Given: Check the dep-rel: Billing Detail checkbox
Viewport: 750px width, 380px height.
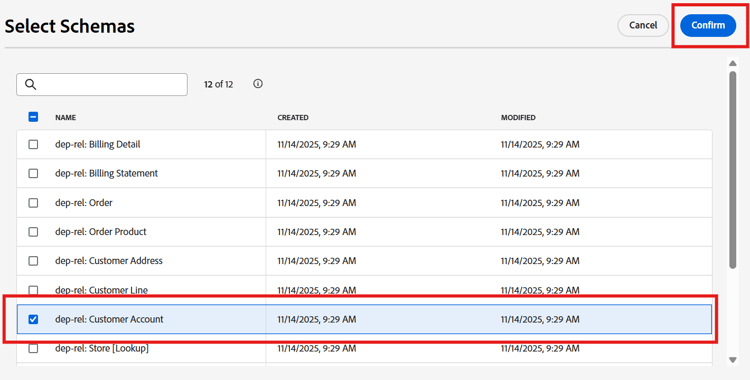Looking at the screenshot, I should pyautogui.click(x=33, y=144).
